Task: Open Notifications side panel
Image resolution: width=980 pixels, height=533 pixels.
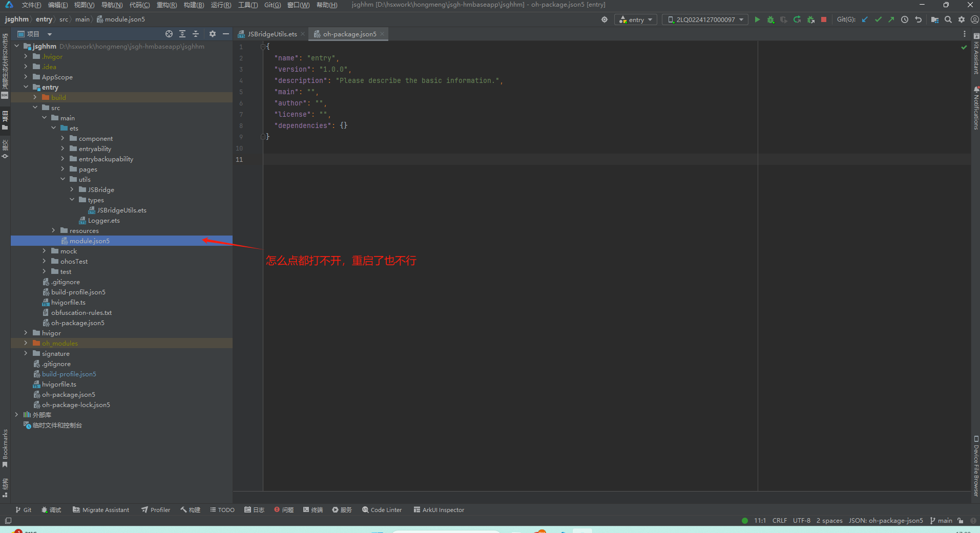Action: [976, 108]
